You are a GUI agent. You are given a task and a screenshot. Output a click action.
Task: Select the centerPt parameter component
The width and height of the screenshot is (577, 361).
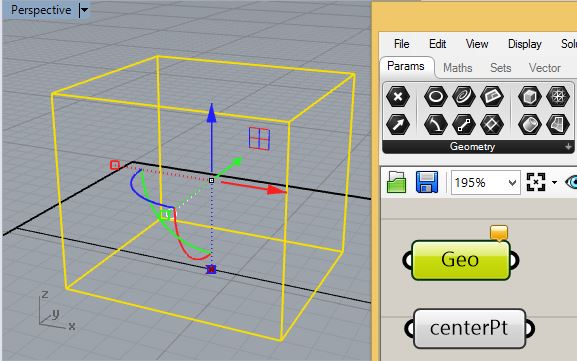(x=469, y=329)
